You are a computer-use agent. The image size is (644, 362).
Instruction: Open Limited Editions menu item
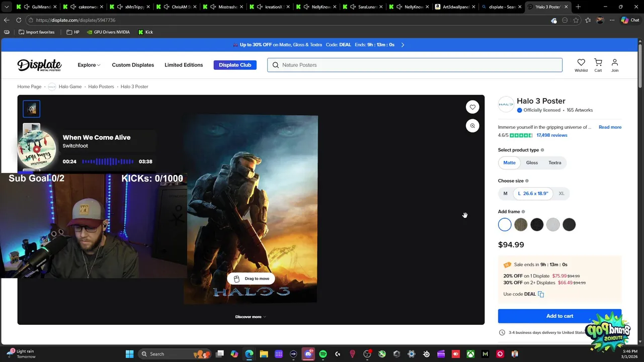coord(184,65)
